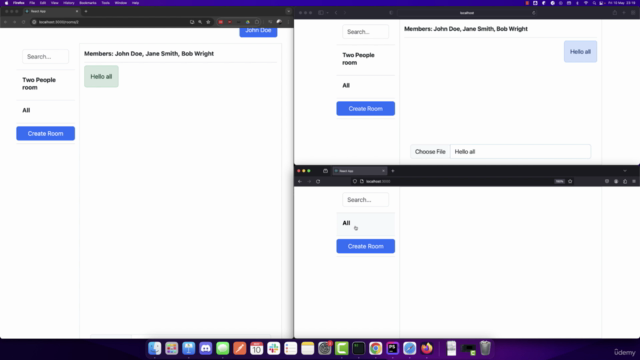
Task: Open a new tab in the Firefox window
Action: pos(393,171)
